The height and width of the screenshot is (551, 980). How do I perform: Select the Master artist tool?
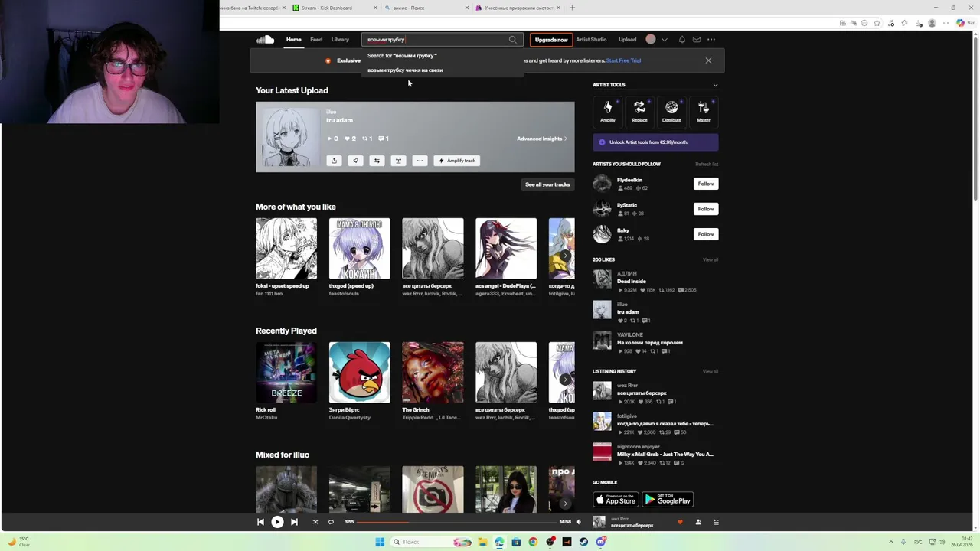[704, 111]
